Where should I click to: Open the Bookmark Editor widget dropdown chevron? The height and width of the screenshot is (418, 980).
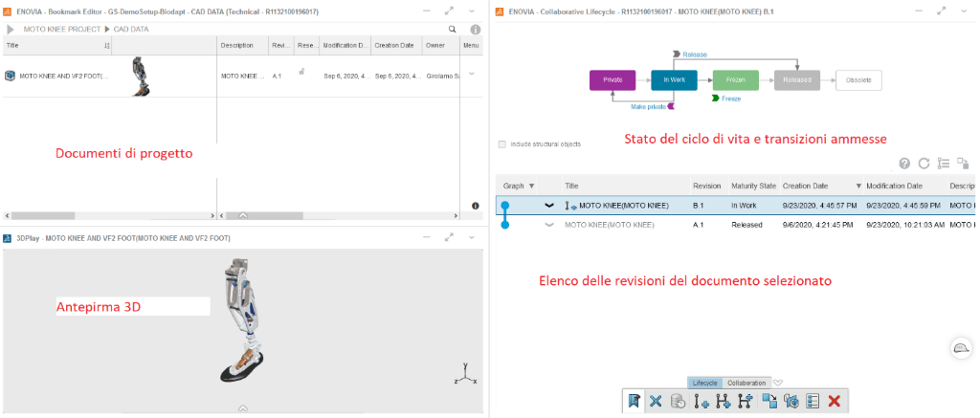472,11
